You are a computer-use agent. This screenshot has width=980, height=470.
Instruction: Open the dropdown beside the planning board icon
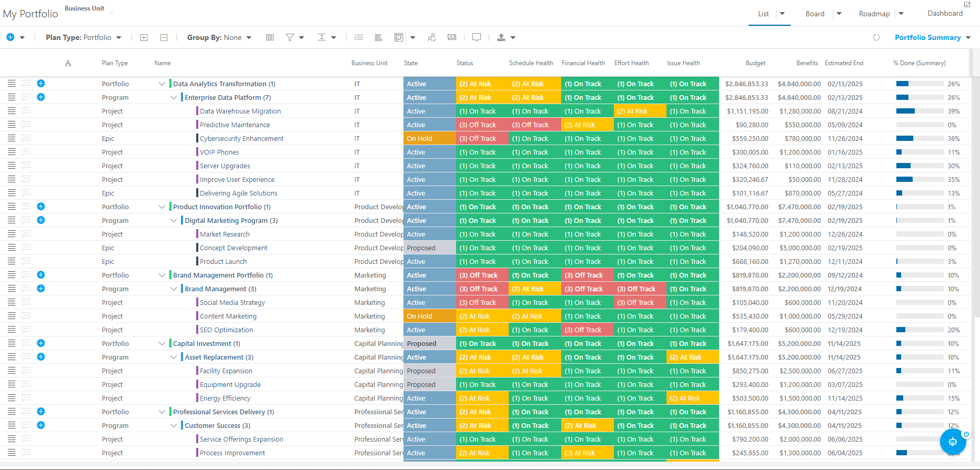click(412, 38)
